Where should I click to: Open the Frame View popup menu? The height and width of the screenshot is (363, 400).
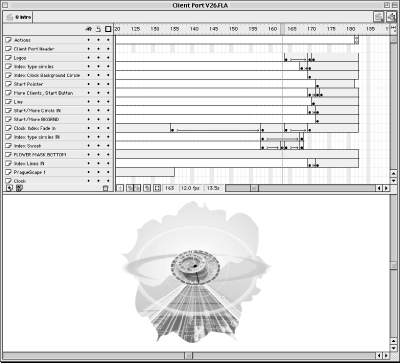393,29
